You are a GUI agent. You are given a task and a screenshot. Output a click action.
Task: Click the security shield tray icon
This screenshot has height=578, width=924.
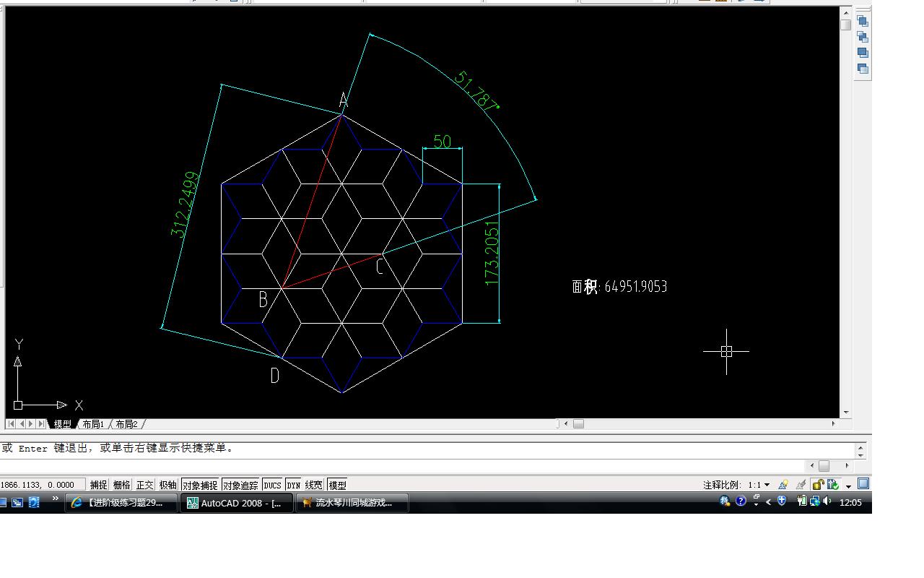pyautogui.click(x=782, y=501)
